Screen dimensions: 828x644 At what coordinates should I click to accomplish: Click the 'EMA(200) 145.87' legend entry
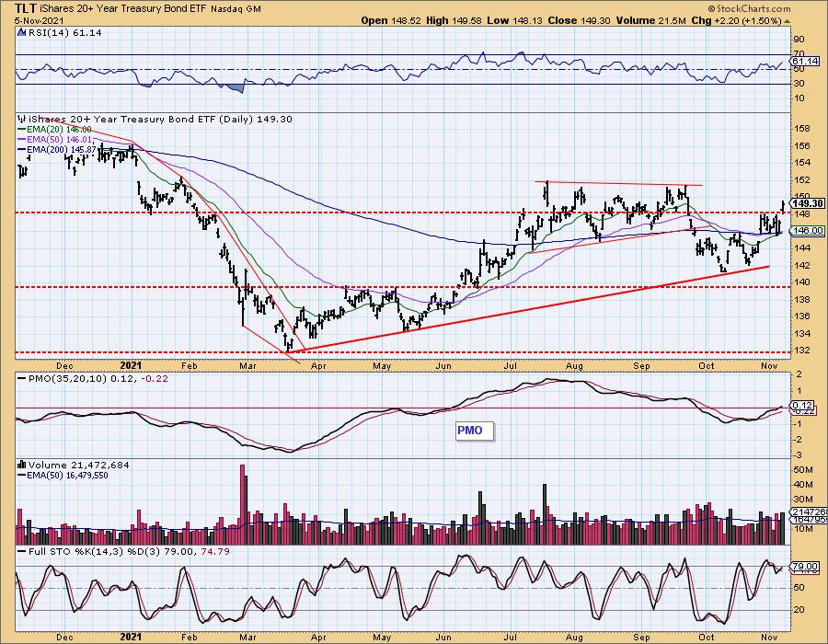(62, 149)
